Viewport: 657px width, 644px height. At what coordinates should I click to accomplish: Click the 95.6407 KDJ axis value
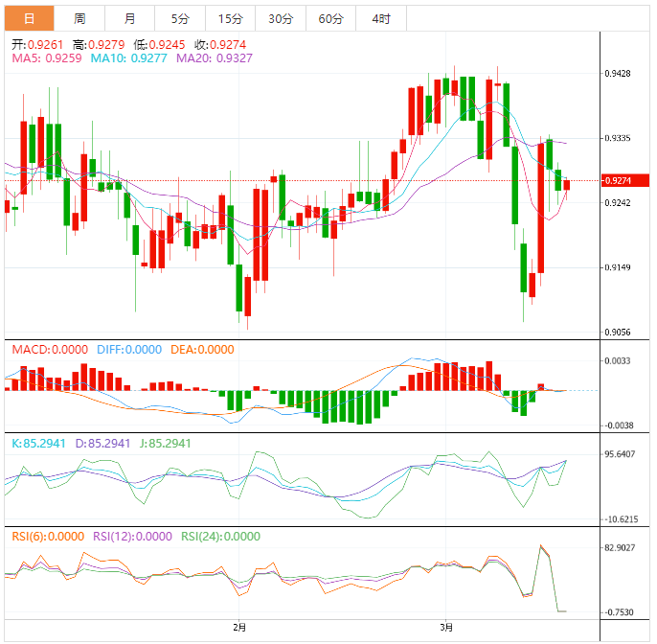620,454
